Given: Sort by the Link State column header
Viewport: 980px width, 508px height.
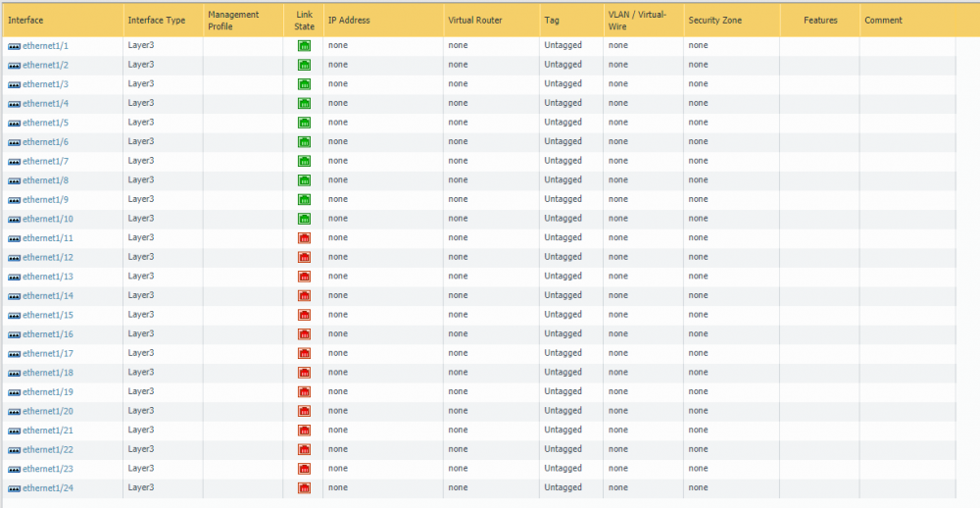Looking at the screenshot, I should tap(303, 20).
